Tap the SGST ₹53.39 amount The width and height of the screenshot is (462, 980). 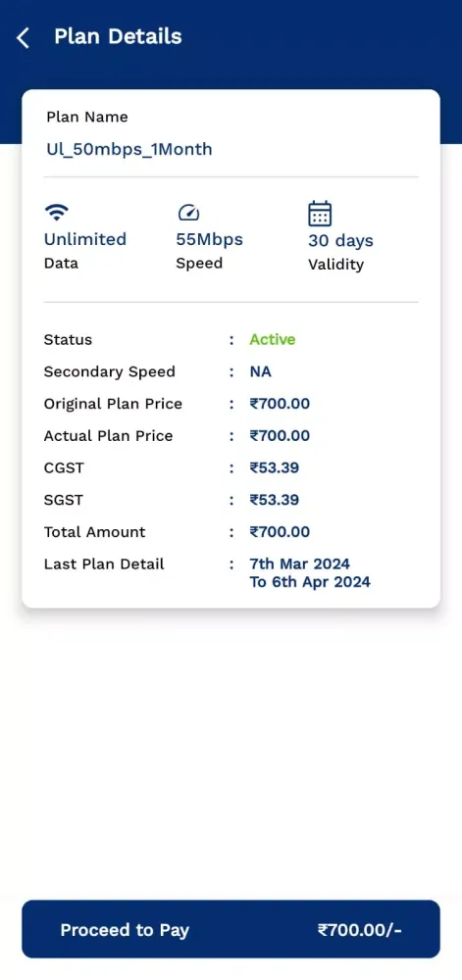274,500
